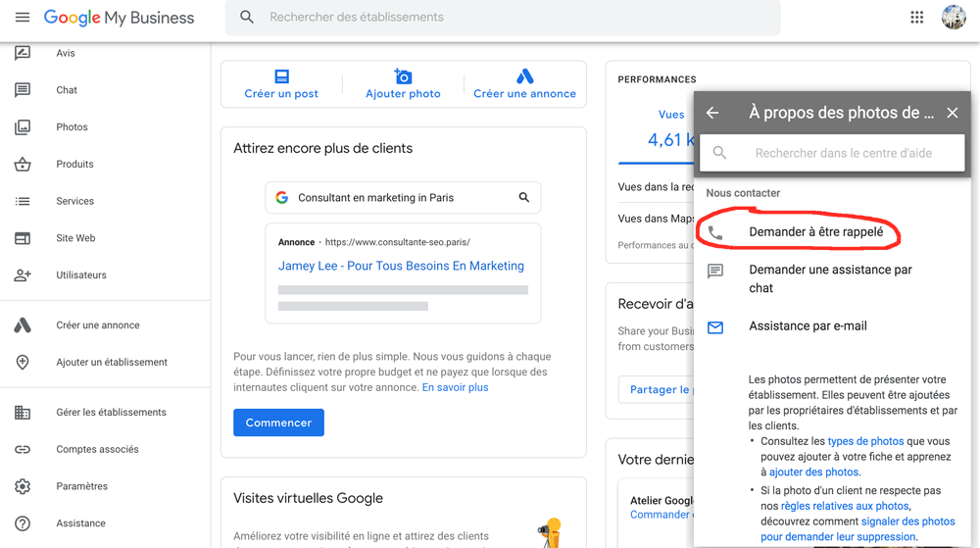
Task: Open Jamey Lee ad headline link
Action: tap(401, 266)
